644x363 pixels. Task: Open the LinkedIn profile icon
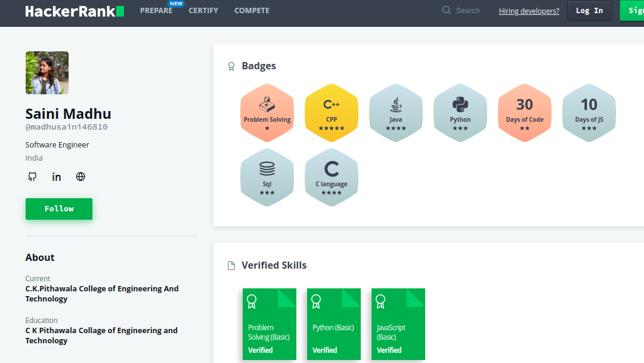pyautogui.click(x=56, y=177)
